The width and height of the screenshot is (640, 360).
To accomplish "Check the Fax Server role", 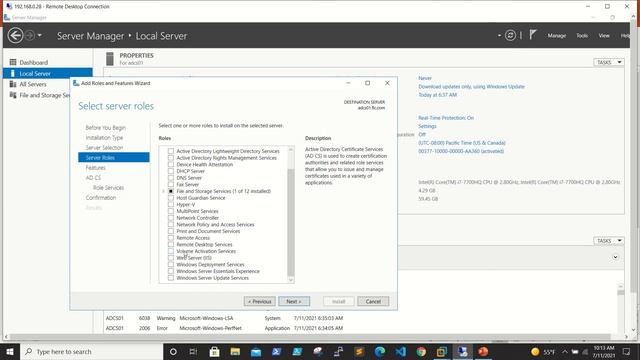I will tap(171, 184).
